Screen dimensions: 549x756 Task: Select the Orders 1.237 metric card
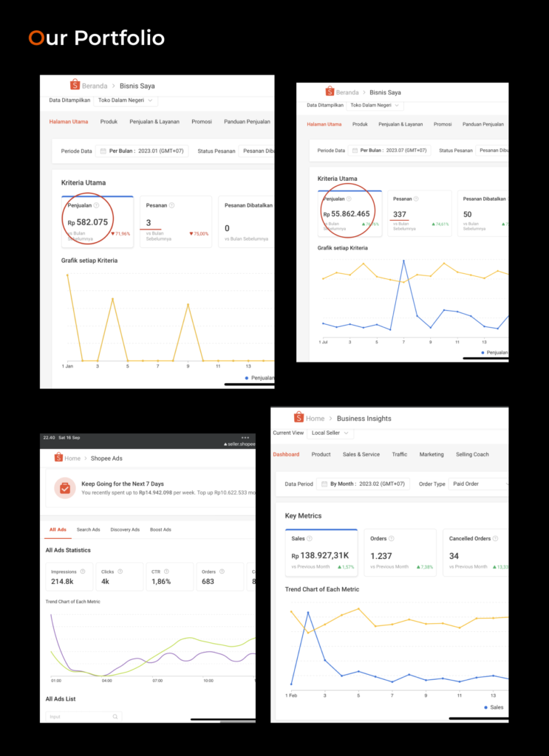click(x=400, y=552)
